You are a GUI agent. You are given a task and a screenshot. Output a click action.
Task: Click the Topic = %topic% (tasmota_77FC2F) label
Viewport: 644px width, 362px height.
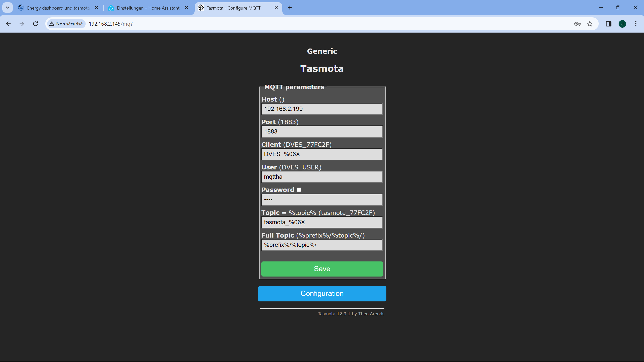point(318,213)
